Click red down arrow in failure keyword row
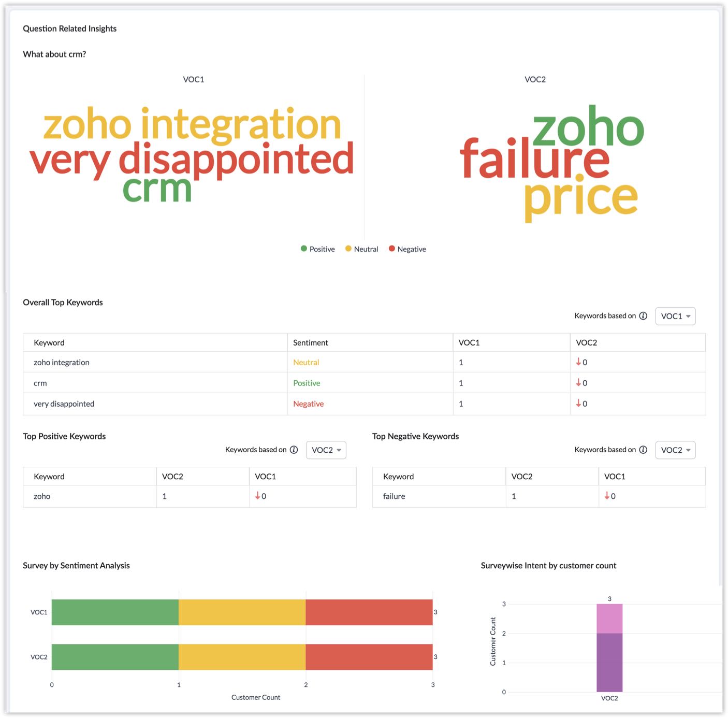The width and height of the screenshot is (728, 718). pyautogui.click(x=607, y=496)
